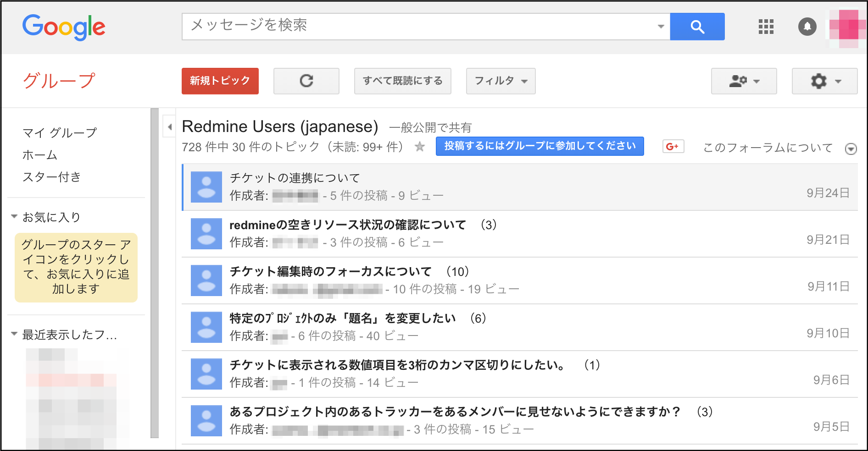868x451 pixels.
Task: Open topic チケットに表示される数値項目を3桁のカンマ区切りにしたい
Action: (397, 365)
